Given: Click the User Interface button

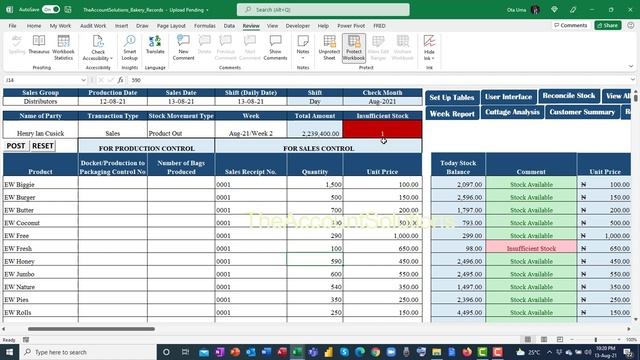Looking at the screenshot, I should (x=509, y=97).
